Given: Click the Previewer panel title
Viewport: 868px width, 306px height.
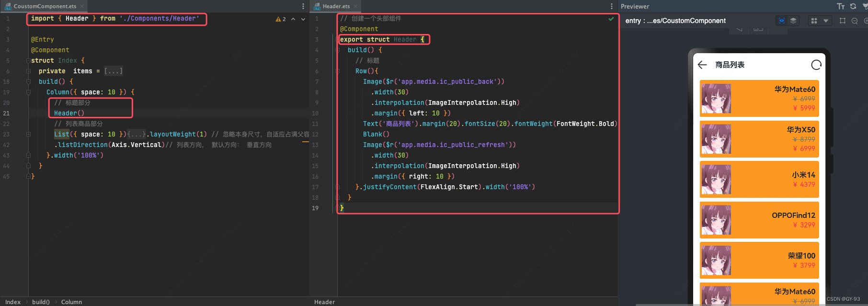Looking at the screenshot, I should click(x=635, y=6).
